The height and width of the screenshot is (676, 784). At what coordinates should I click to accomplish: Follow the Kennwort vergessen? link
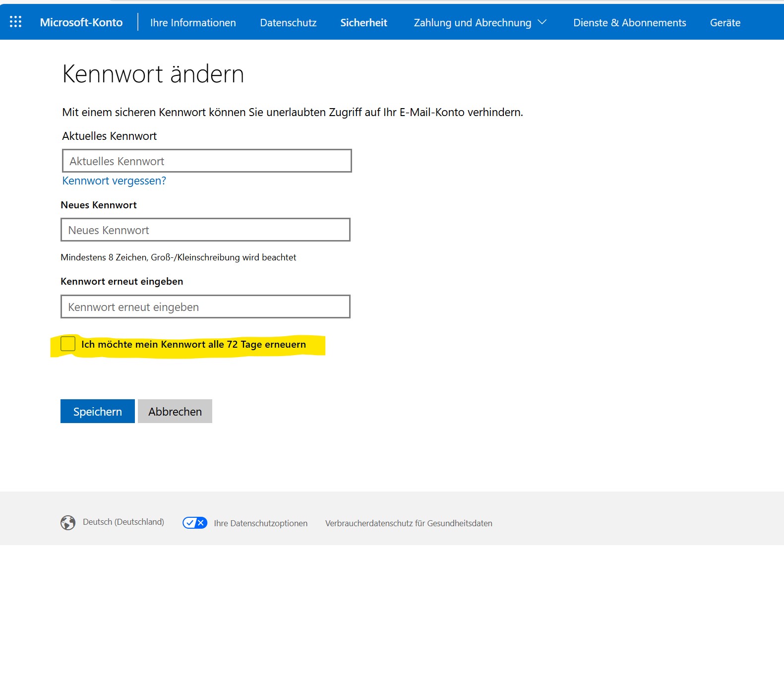pos(114,181)
